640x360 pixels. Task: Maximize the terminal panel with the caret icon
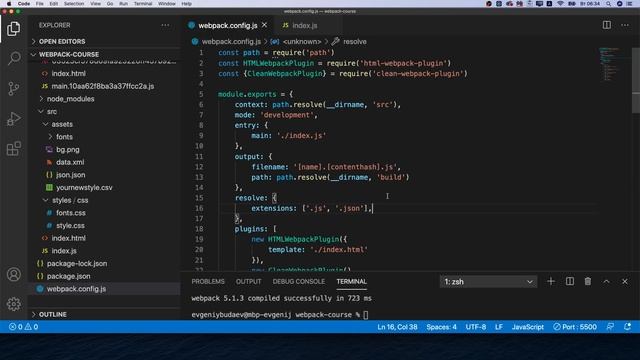pyautogui.click(x=606, y=281)
